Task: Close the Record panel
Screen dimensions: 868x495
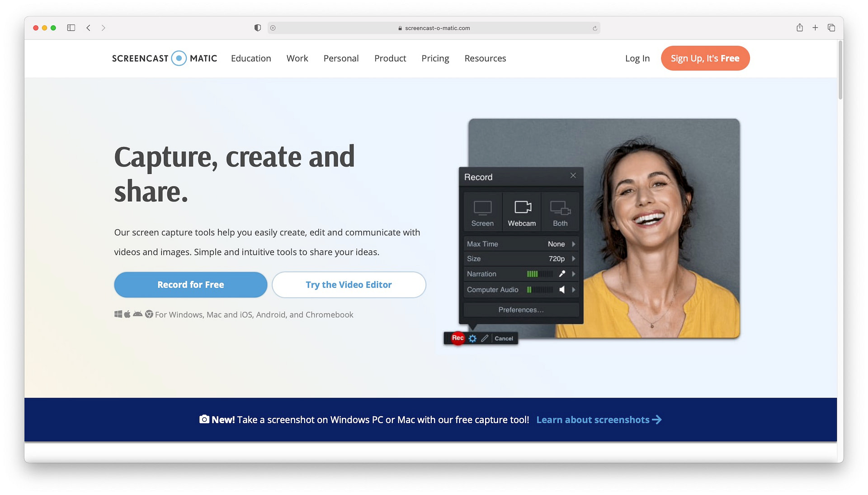Action: coord(572,176)
